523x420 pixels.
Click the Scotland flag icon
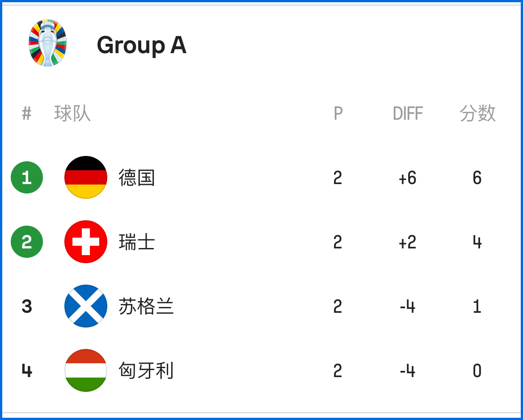click(86, 306)
